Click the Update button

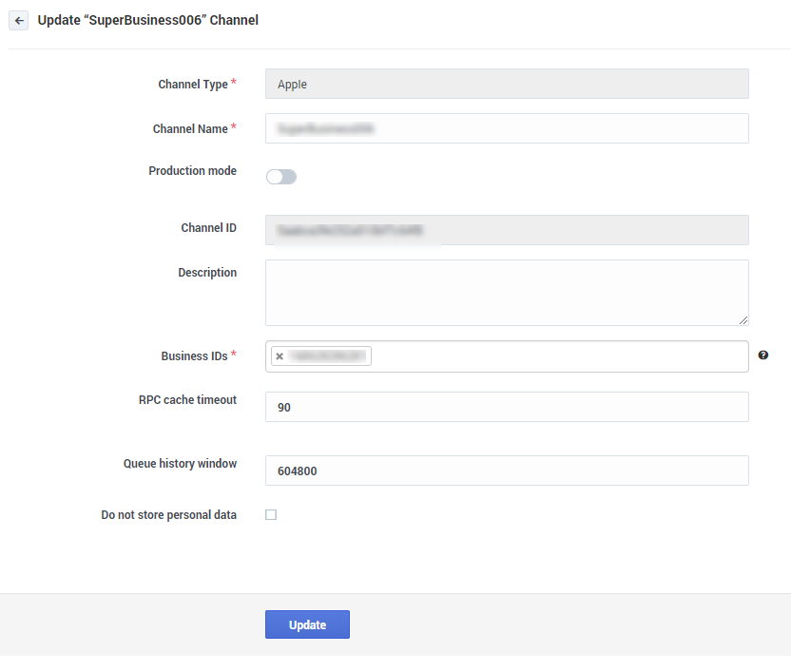[x=307, y=624]
